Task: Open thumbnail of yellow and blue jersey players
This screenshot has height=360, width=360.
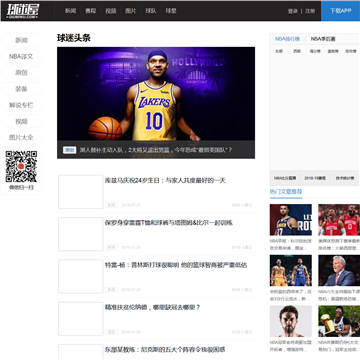Action: pos(291,271)
